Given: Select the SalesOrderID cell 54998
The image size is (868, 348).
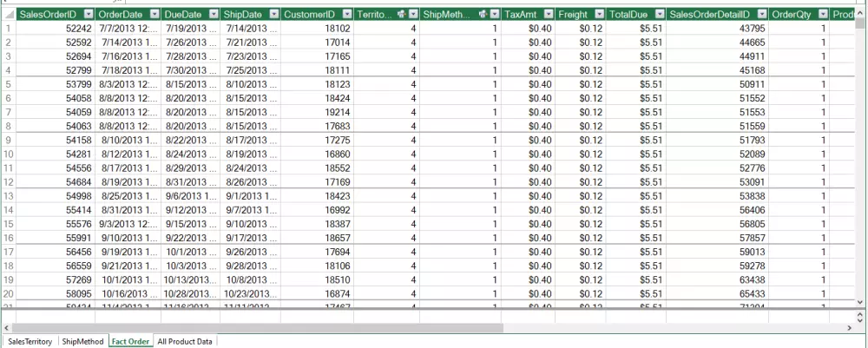Looking at the screenshot, I should pyautogui.click(x=56, y=196).
